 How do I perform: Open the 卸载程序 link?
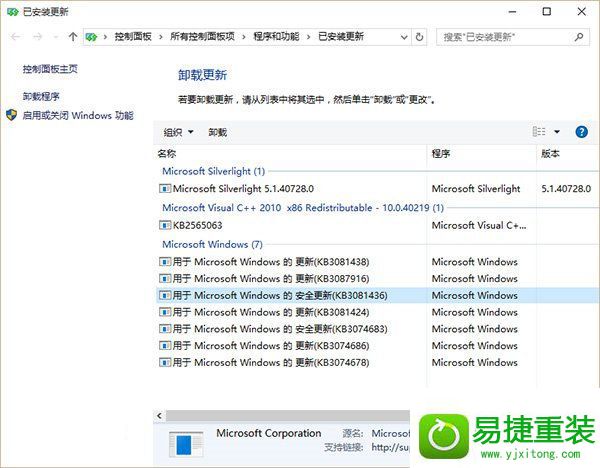[41, 96]
